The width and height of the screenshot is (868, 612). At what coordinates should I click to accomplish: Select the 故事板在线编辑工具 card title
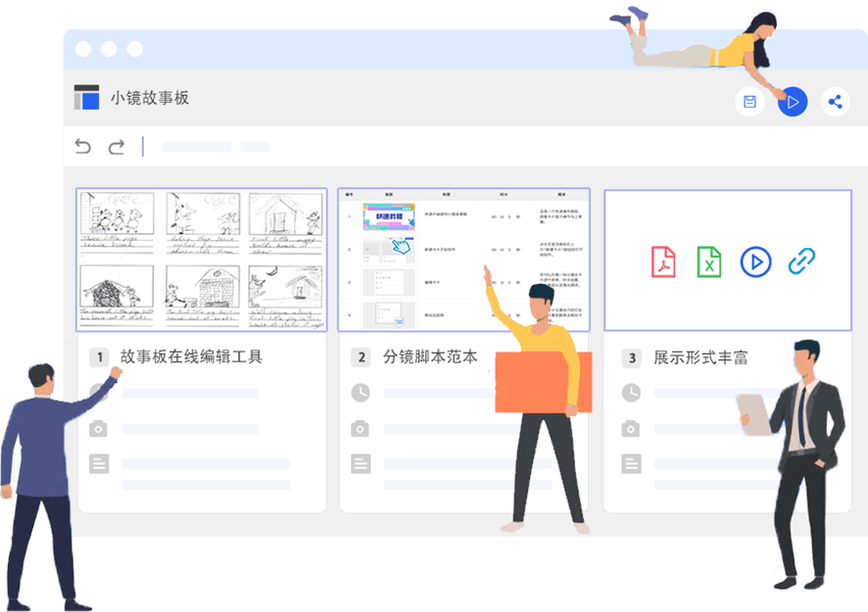191,357
